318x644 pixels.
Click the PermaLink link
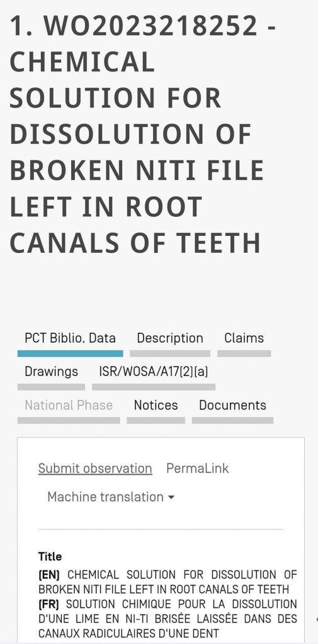198,468
